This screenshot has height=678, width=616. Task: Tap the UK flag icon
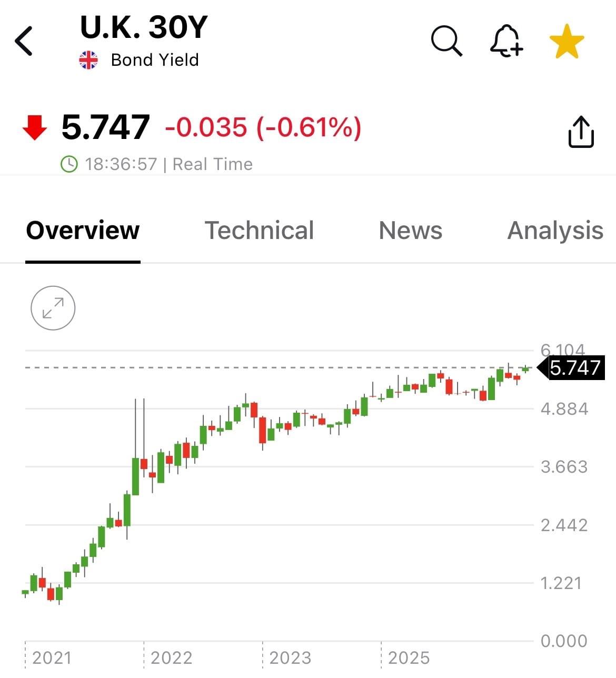[88, 60]
